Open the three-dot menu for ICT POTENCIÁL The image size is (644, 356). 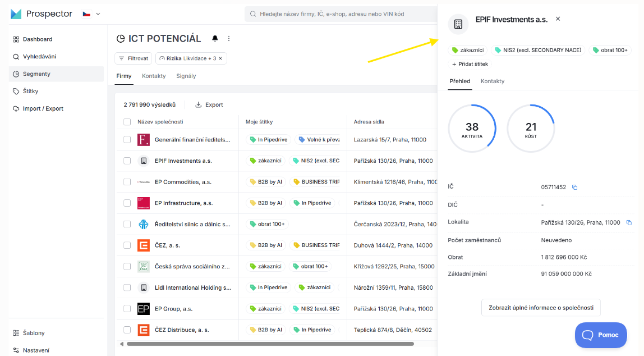tap(229, 38)
